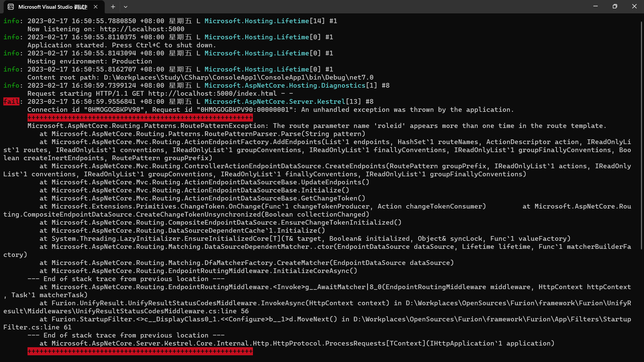This screenshot has height=362, width=644.
Task: Click 'Microsoft.AspNetCore.Server.Kestrel' category name
Action: (275, 101)
